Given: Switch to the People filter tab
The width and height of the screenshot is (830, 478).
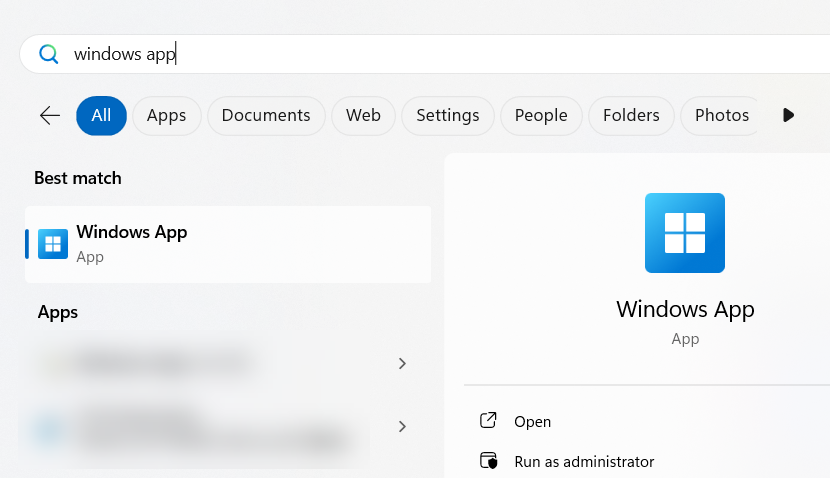Looking at the screenshot, I should click(x=541, y=115).
